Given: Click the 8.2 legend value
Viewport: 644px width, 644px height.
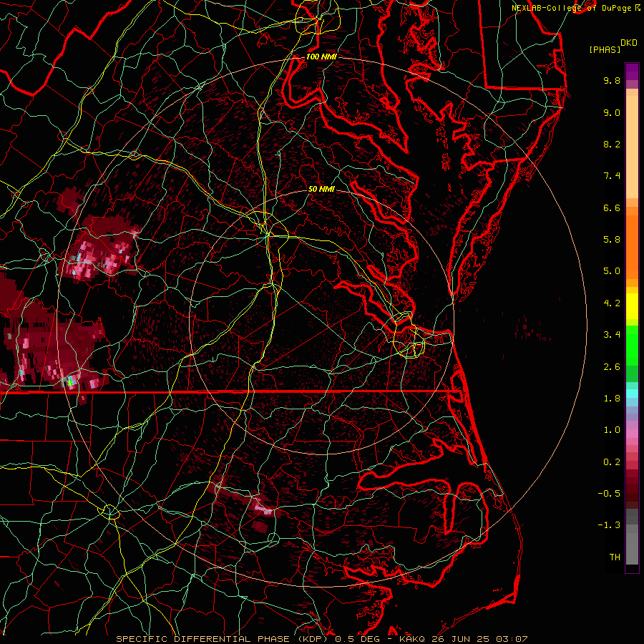Looking at the screenshot, I should click(612, 144).
